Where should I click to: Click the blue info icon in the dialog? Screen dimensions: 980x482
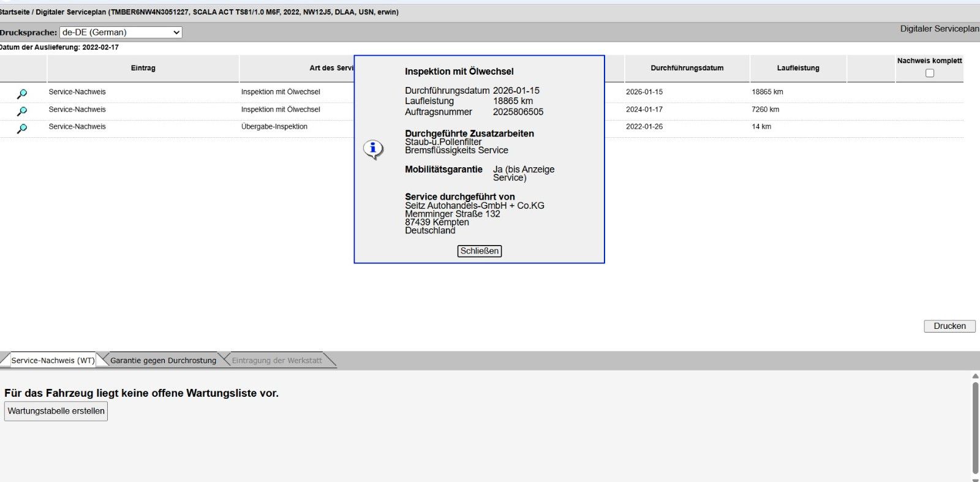pos(373,149)
